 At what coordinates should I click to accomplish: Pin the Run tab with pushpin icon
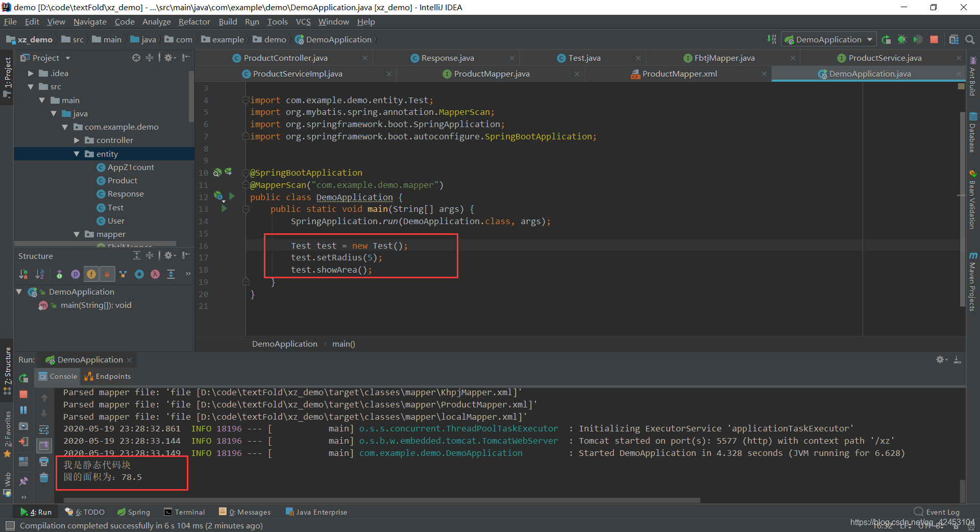(x=23, y=481)
